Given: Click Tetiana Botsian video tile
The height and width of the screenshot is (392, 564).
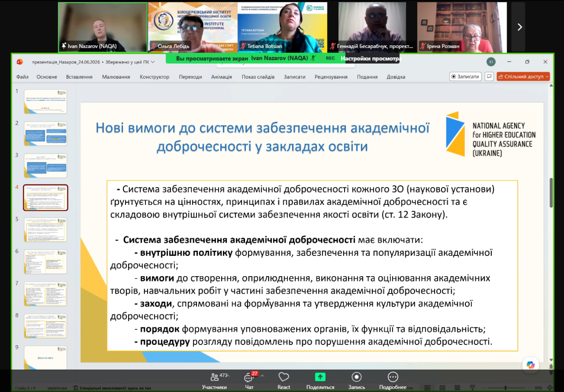Looking at the screenshot, I should [x=282, y=27].
